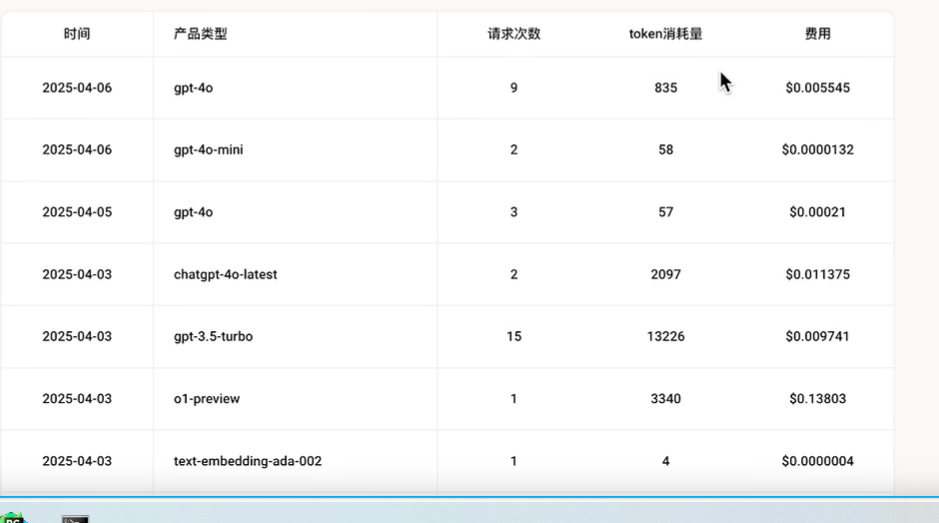Click request count 15
The height and width of the screenshot is (523, 939).
(514, 337)
